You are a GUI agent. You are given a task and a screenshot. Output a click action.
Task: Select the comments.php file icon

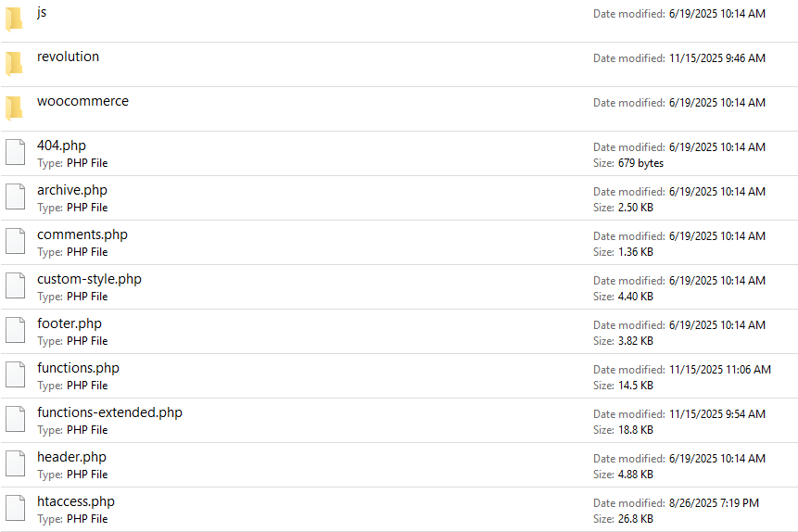(14, 242)
